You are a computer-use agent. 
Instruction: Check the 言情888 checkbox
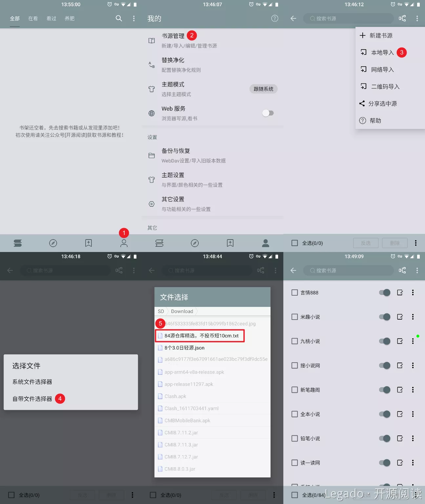coord(294,293)
